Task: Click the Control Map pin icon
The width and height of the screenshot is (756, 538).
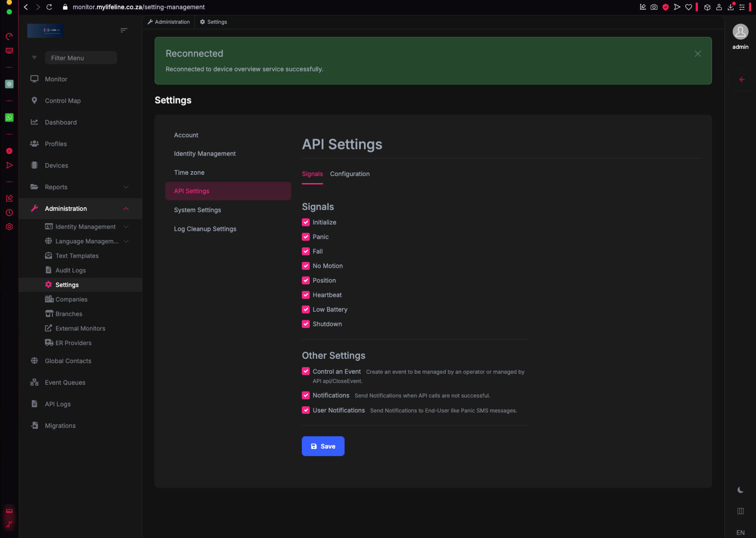Action: coord(34,100)
